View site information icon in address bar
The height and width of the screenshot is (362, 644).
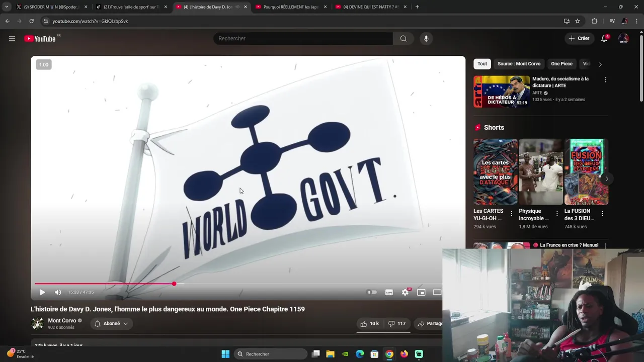[46, 21]
